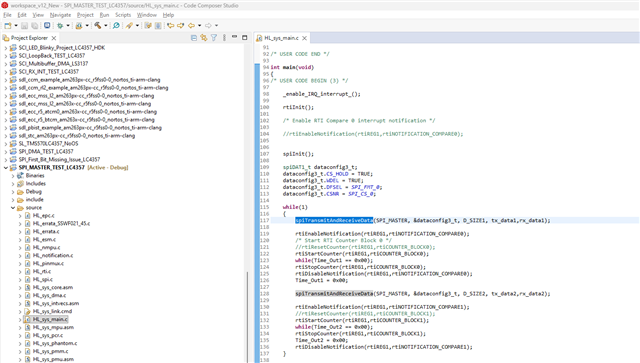Open the Load program dropdown arrow

87,25
